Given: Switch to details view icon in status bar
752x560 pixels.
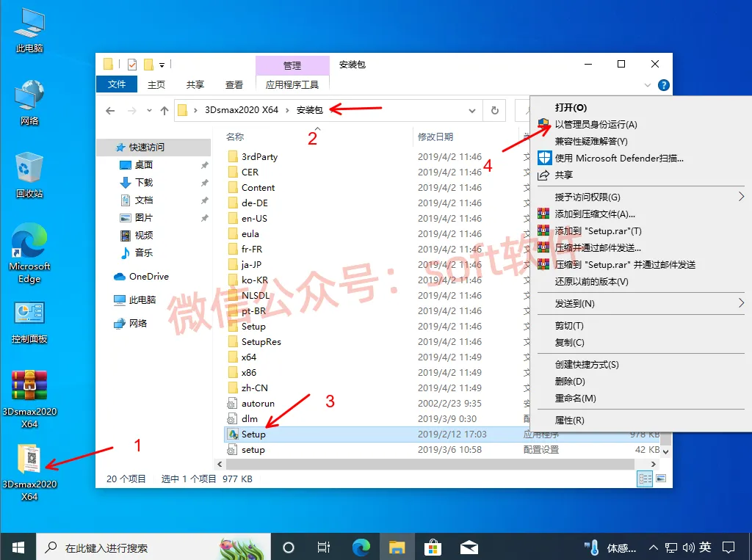Looking at the screenshot, I should pos(645,479).
